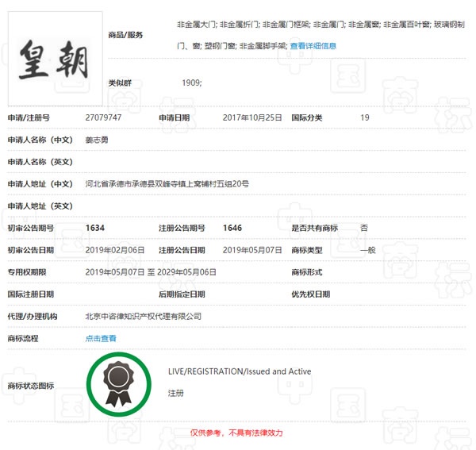This screenshot has width=476, height=450.
Task: Click international class value 19
Action: pos(365,117)
